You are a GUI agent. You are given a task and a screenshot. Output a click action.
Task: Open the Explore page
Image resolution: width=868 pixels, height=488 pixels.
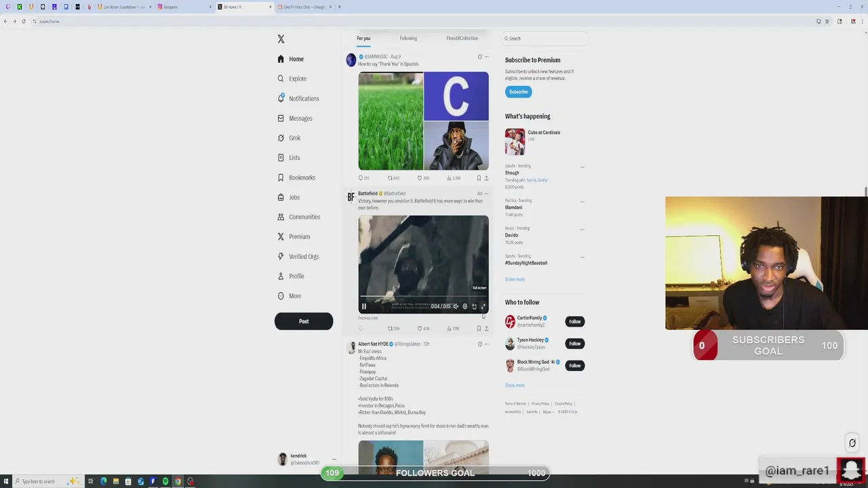(x=292, y=79)
